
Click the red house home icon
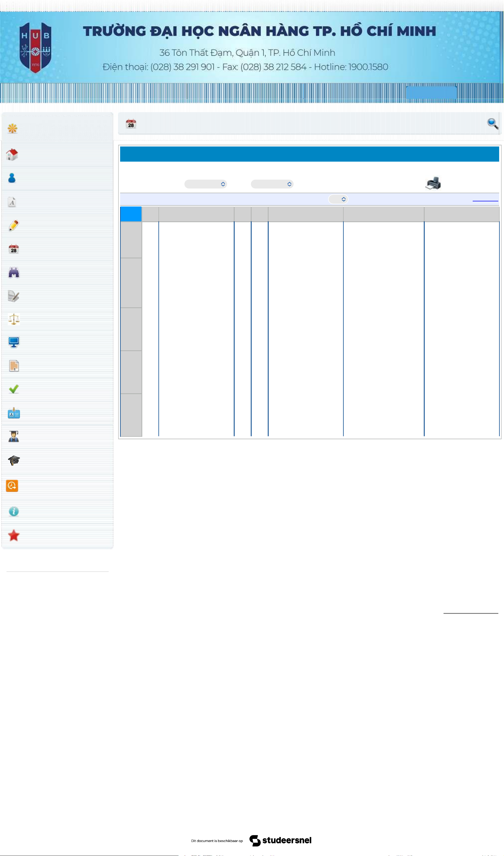point(12,155)
